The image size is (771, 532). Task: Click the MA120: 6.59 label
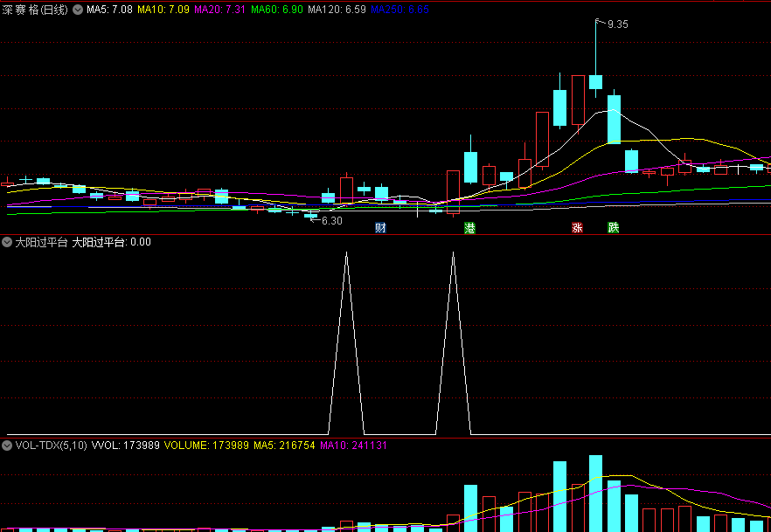tap(337, 10)
